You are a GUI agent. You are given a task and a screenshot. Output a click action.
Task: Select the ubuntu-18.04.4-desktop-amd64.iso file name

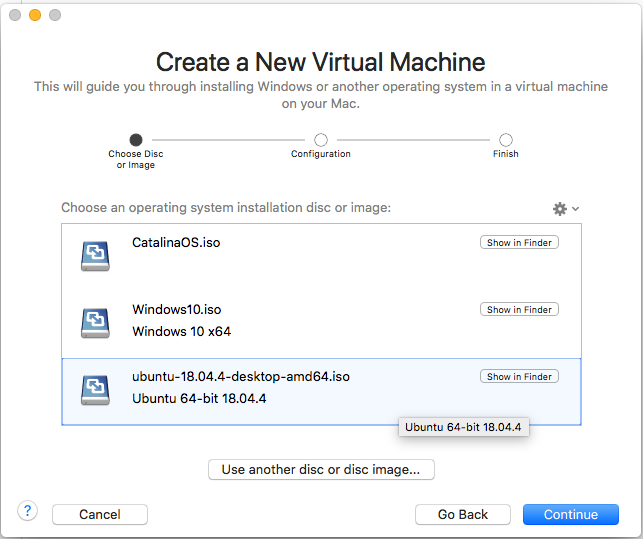pos(241,377)
